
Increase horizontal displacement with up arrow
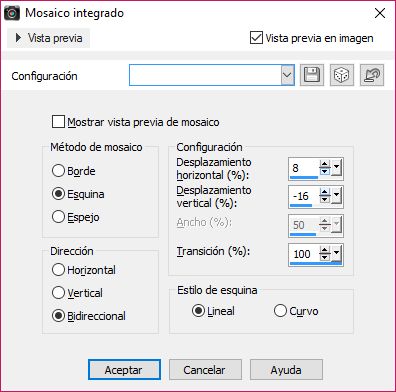click(324, 164)
